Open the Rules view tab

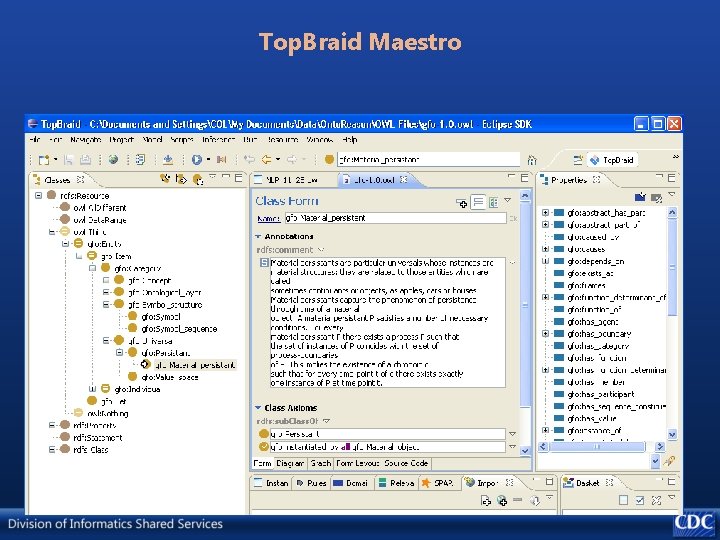[311, 483]
